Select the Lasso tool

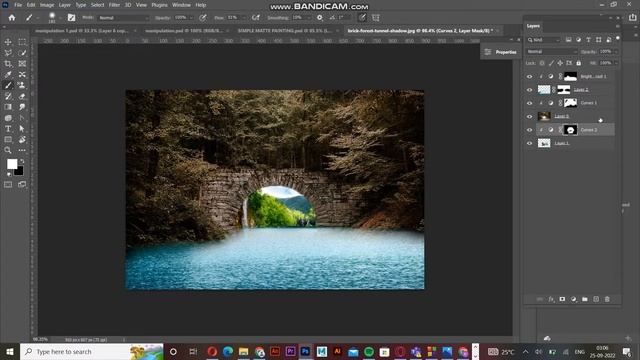point(8,53)
